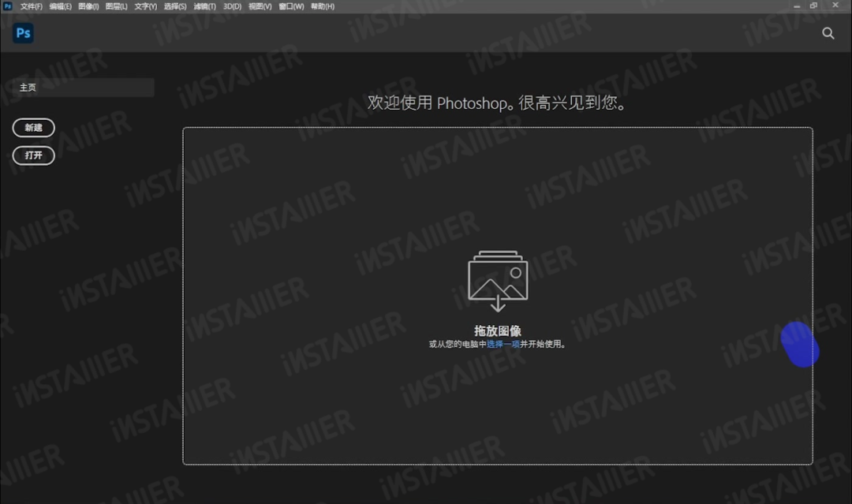Restore down the Photoshop window

click(x=813, y=6)
